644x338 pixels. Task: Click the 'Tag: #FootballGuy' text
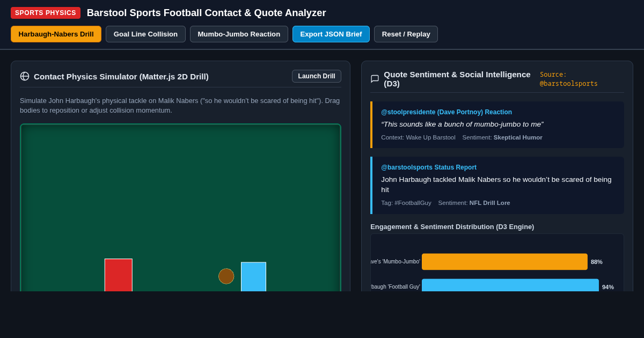click(x=406, y=203)
